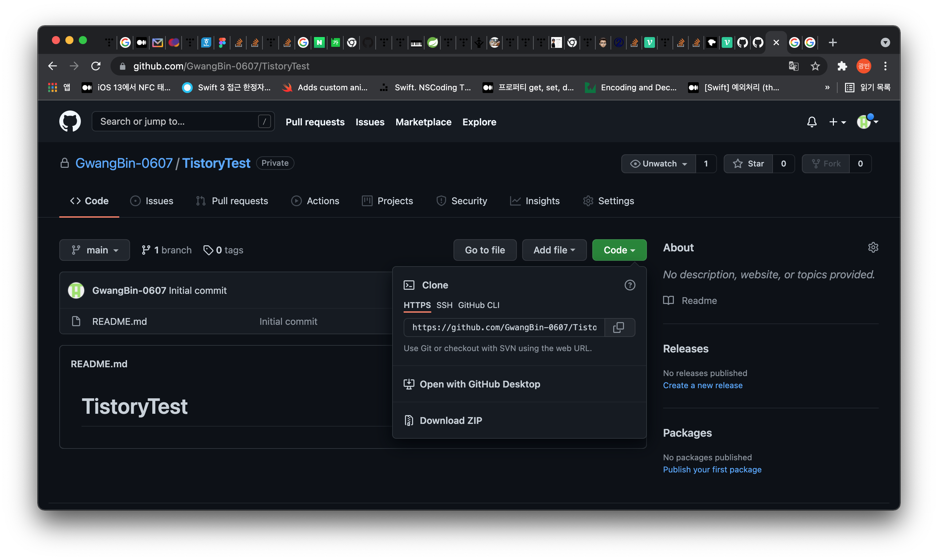
Task: Toggle the Unwatch button
Action: click(x=658, y=164)
